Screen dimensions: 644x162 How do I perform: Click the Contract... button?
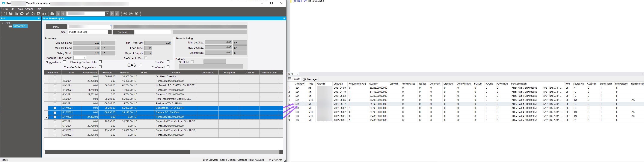click(123, 32)
